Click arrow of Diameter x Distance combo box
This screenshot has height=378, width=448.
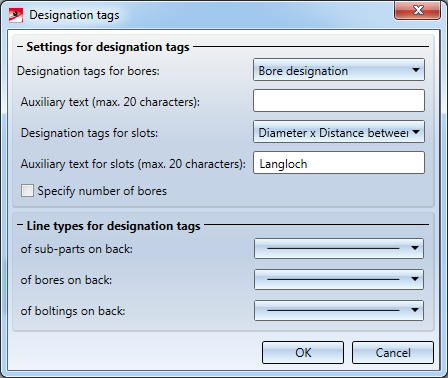point(415,132)
